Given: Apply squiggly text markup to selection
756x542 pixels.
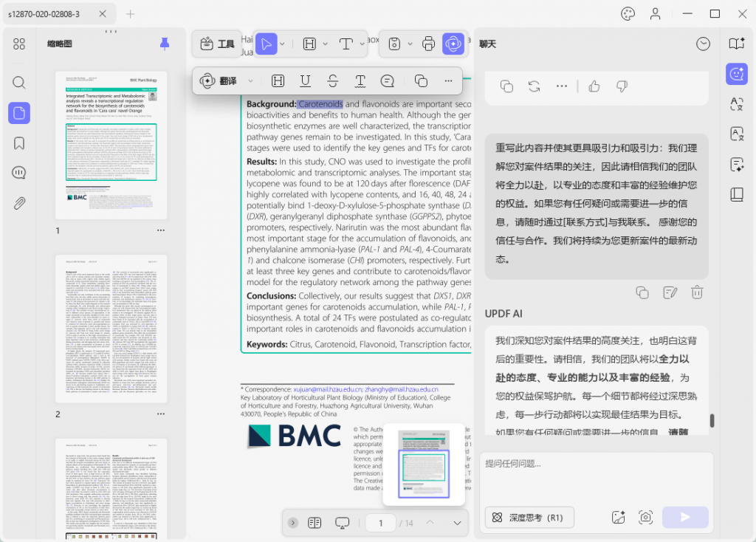Looking at the screenshot, I should click(x=360, y=81).
